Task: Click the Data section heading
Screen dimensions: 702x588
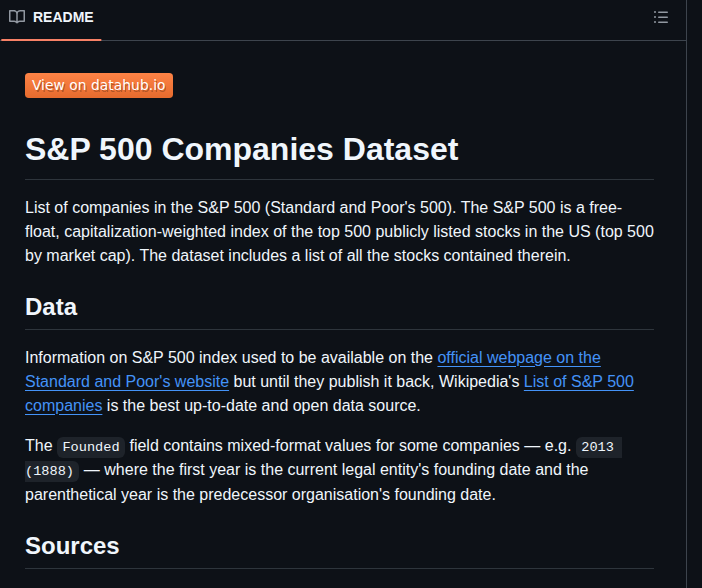Action: (51, 307)
